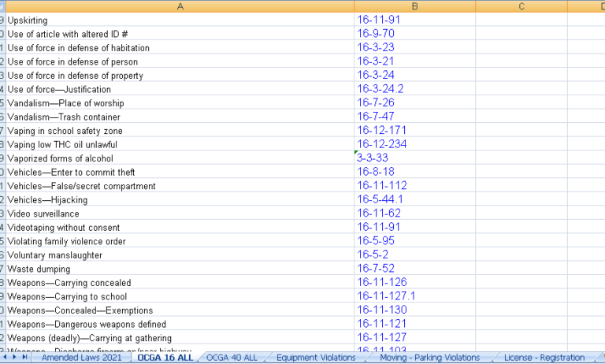605x364 pixels.
Task: Open code 16-5-44.1 for Vehicles—Hijacking
Action: coord(380,199)
